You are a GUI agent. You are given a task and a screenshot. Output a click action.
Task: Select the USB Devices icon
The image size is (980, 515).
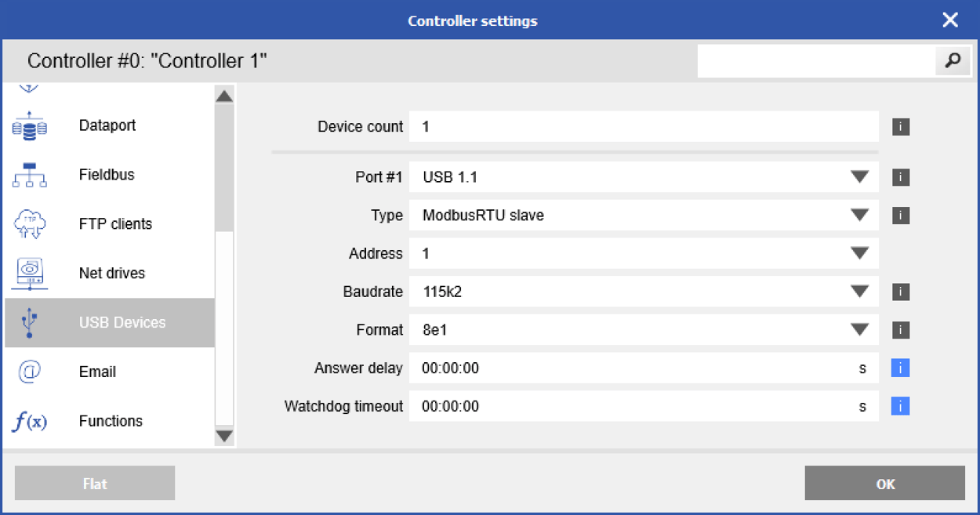pyautogui.click(x=29, y=322)
